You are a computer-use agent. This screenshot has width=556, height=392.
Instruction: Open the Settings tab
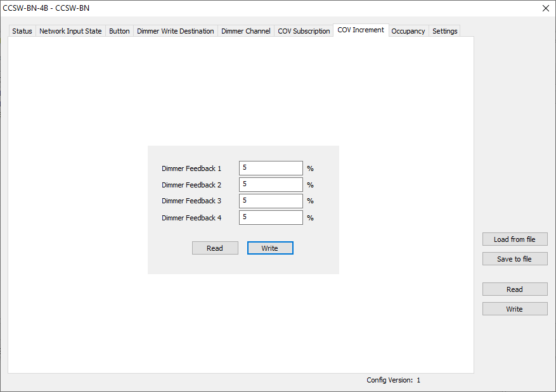(x=444, y=31)
